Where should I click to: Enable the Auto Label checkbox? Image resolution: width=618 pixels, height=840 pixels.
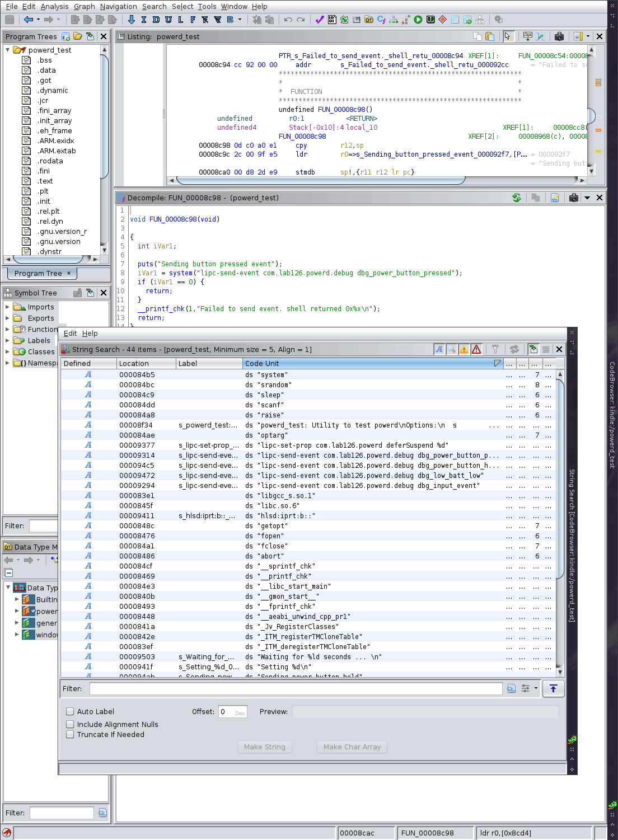click(x=70, y=711)
